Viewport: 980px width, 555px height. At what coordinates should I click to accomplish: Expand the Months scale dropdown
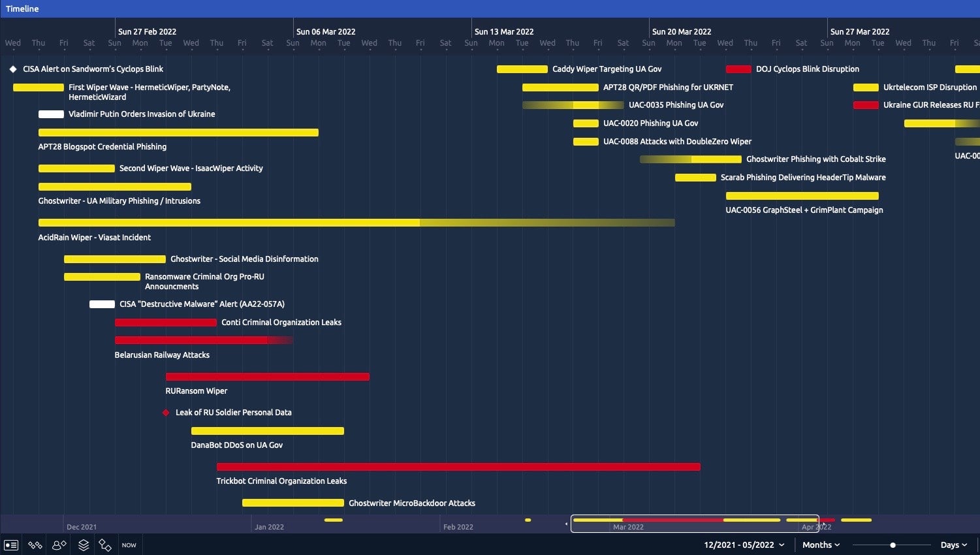(x=821, y=545)
